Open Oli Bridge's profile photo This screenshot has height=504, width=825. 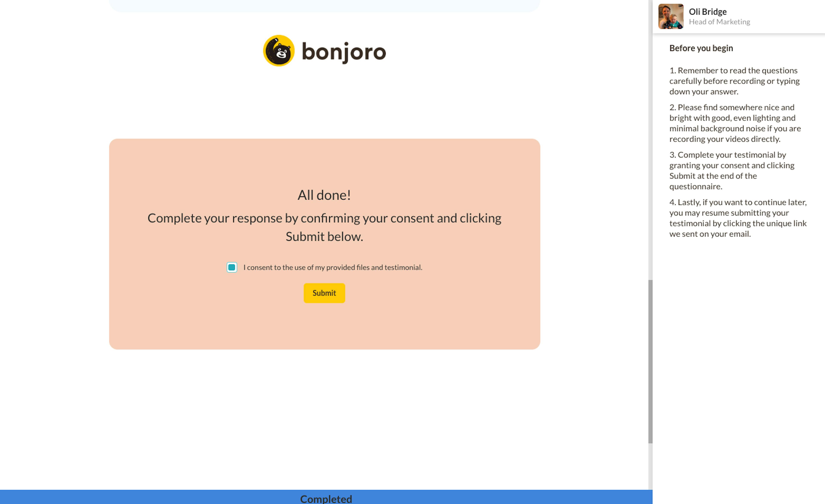coord(671,16)
